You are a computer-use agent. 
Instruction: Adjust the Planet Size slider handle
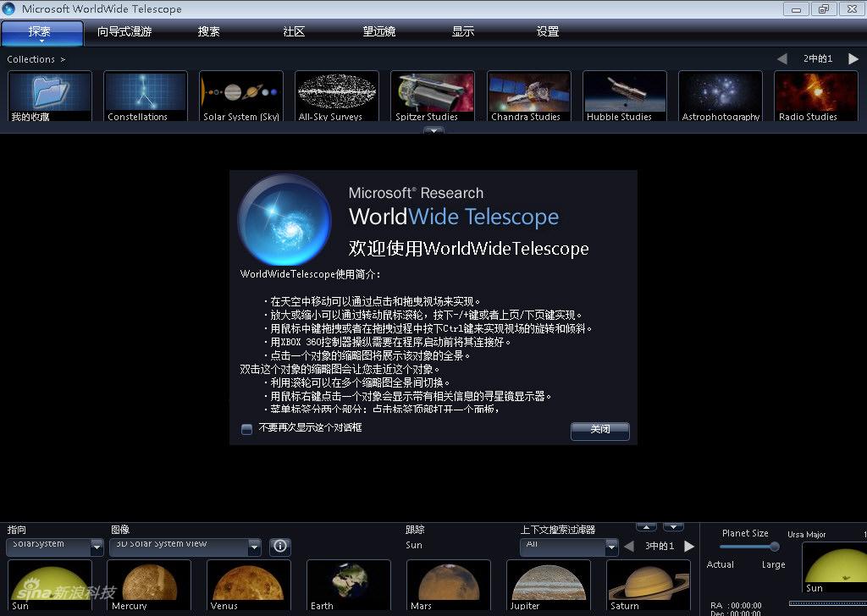click(774, 547)
